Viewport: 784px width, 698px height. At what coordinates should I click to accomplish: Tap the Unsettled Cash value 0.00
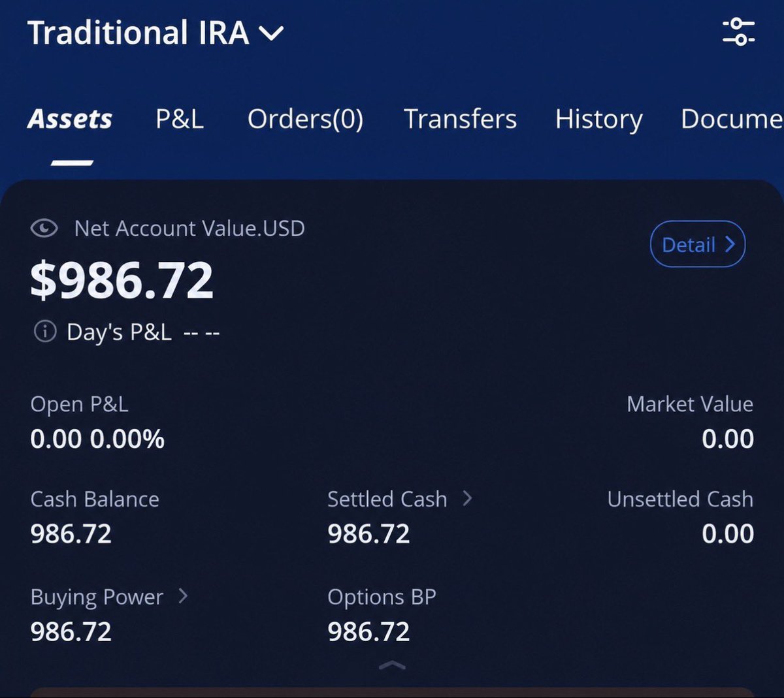[x=728, y=534]
